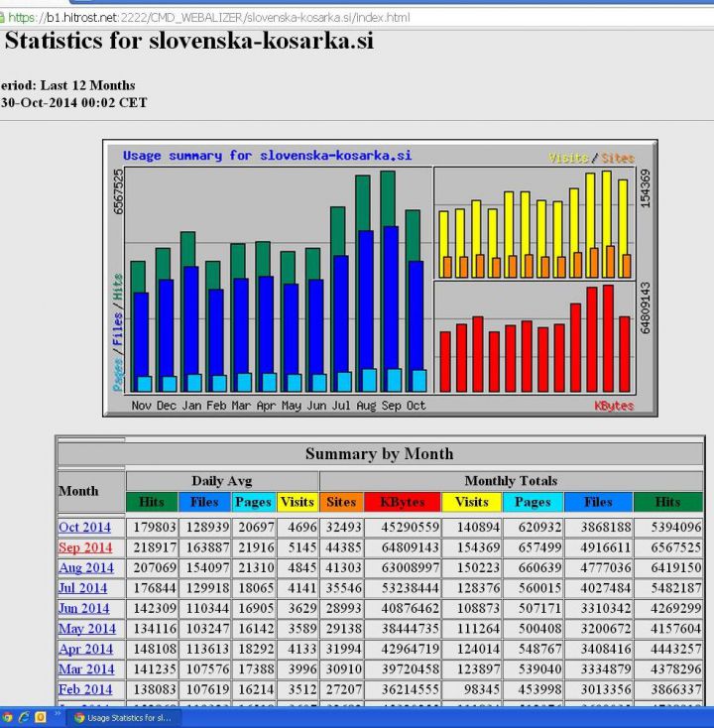
Task: Open the yellow Outlook quick launch icon
Action: pos(41,717)
